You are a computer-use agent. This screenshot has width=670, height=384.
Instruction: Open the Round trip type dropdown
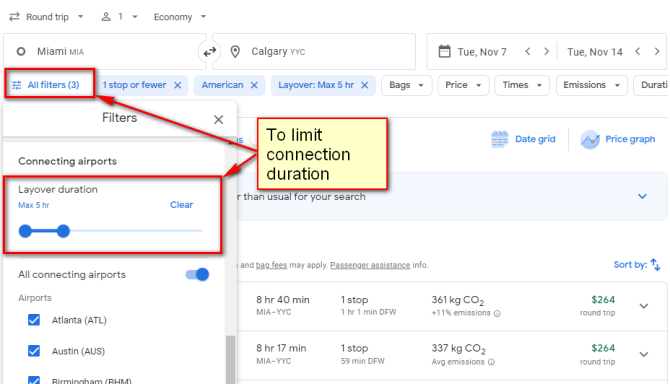[x=46, y=17]
